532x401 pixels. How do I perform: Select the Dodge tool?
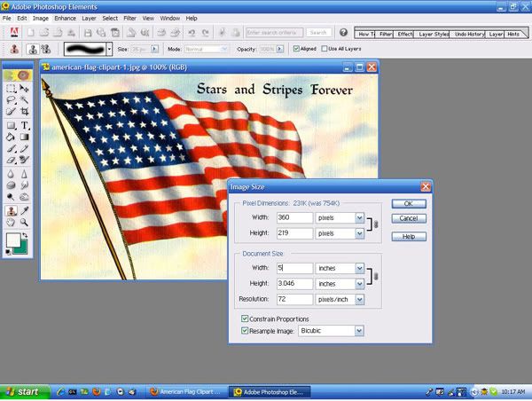tap(11, 197)
